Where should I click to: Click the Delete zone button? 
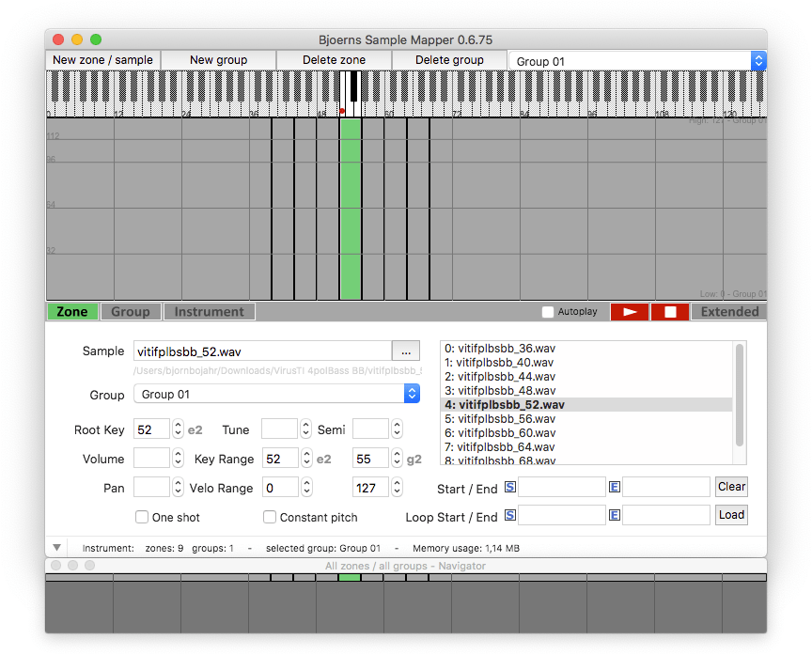pos(334,60)
